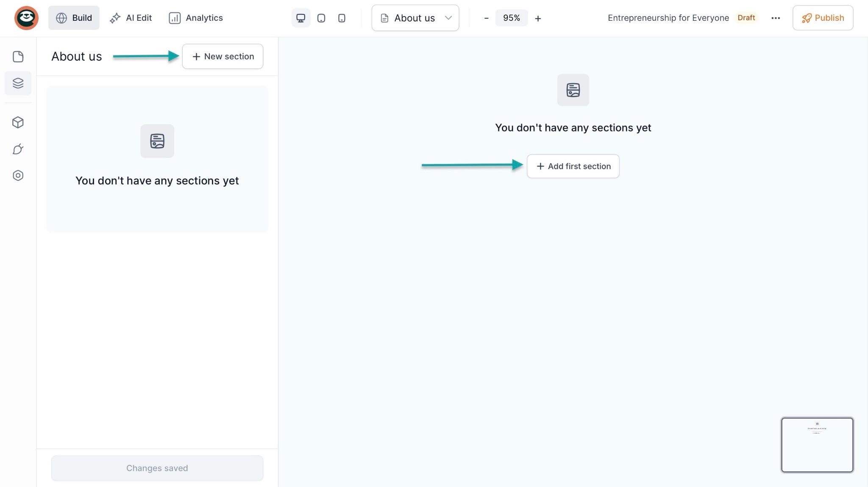Open the hexagon settings sidebar icon

tap(18, 175)
